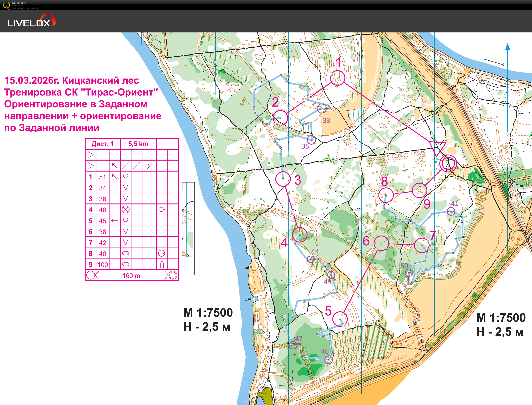The width and height of the screenshot is (532, 405).
Task: Select control circle 1 on the map
Action: pyautogui.click(x=337, y=78)
